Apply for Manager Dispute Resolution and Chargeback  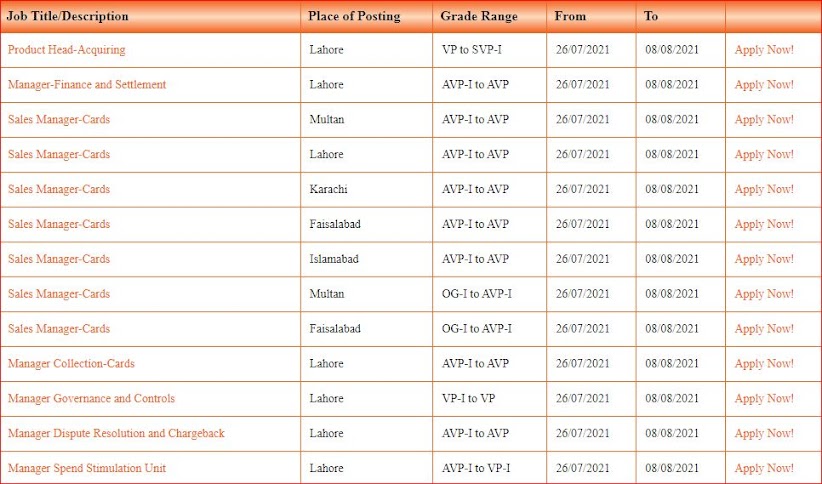(764, 433)
